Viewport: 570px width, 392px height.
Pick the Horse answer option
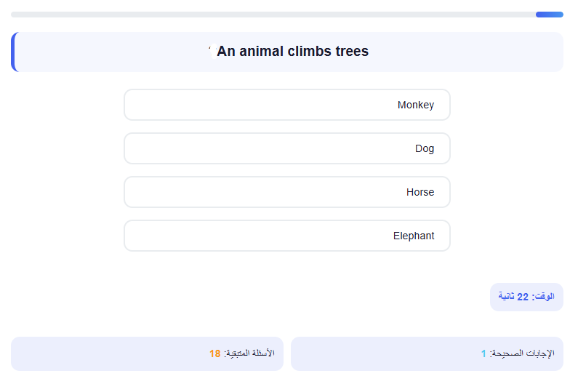point(286,192)
